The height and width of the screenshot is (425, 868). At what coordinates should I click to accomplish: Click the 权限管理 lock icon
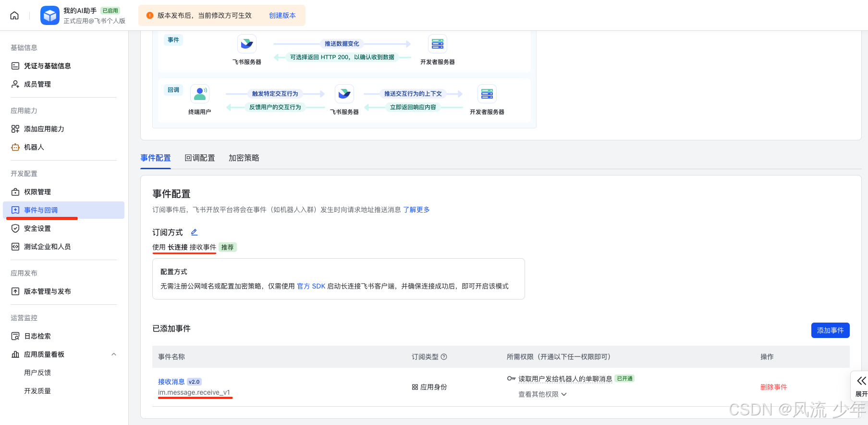tap(15, 192)
